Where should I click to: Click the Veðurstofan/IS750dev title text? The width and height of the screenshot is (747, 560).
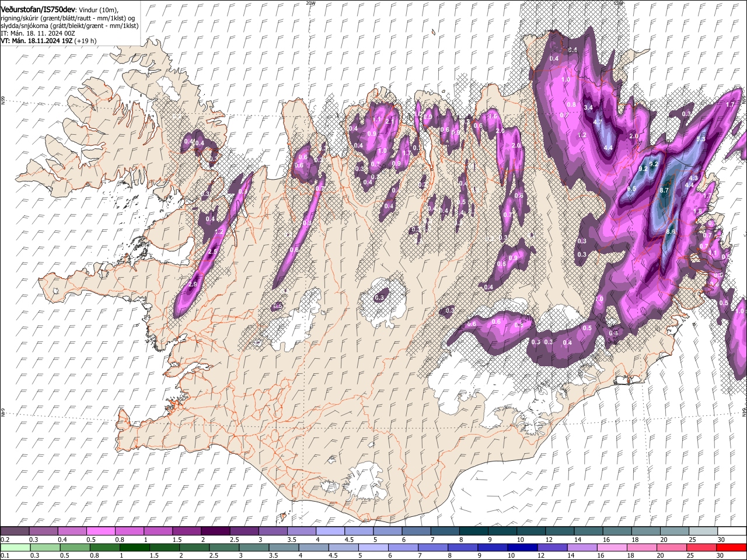[x=38, y=9]
